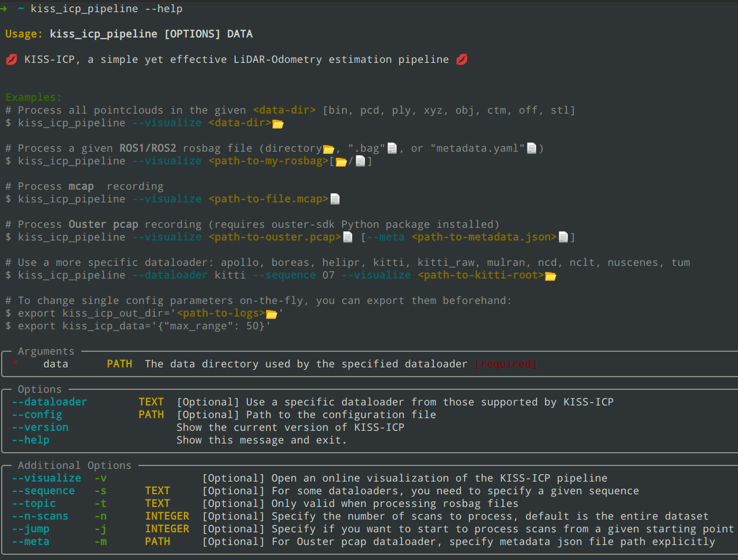Click "[OPTIONS]" in the usage line
Viewport: 738px width, 560px height.
(193, 34)
